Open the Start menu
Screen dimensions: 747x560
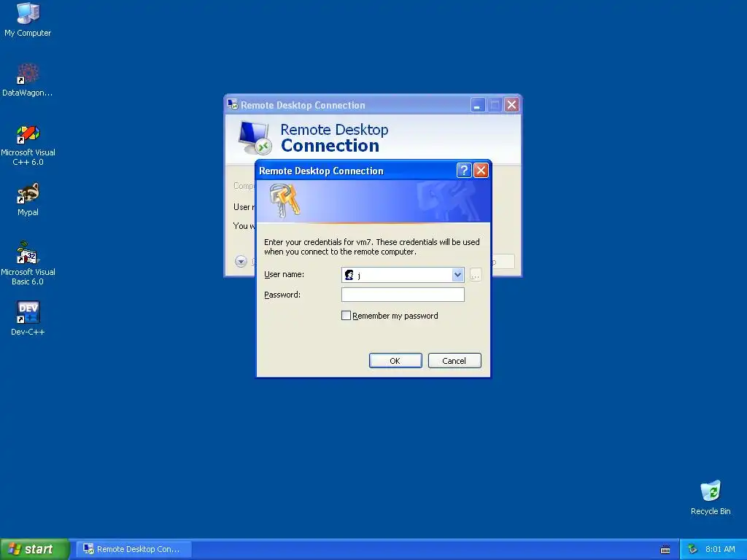tap(35, 549)
